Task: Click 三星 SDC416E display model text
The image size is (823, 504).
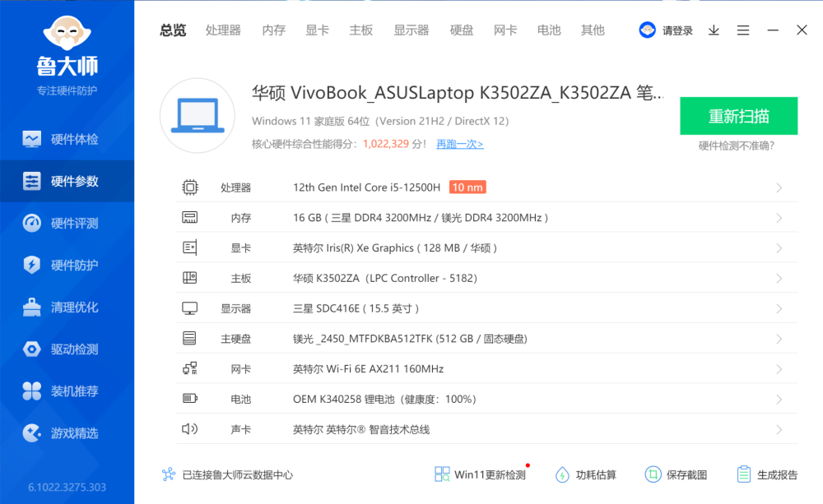Action: 356,308
